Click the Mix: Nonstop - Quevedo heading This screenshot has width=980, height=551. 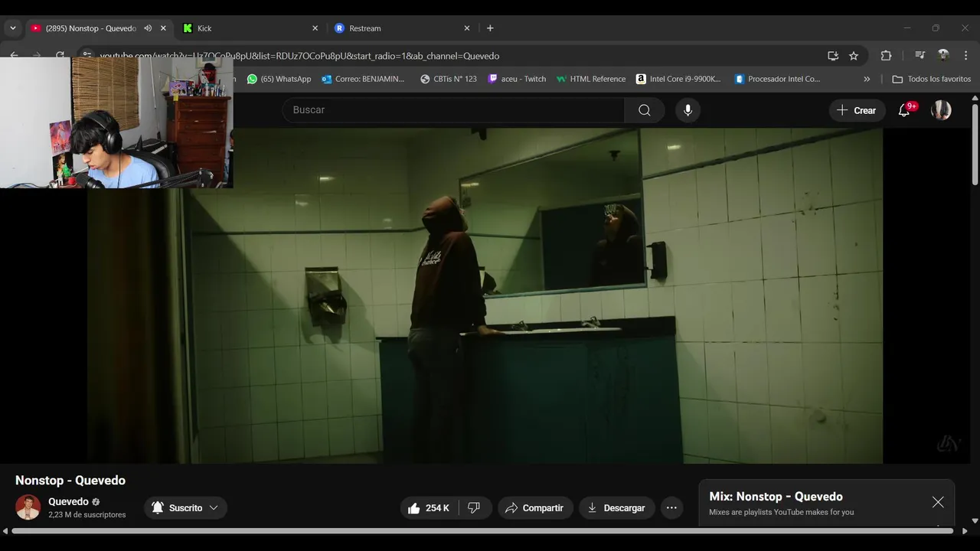[x=776, y=497]
